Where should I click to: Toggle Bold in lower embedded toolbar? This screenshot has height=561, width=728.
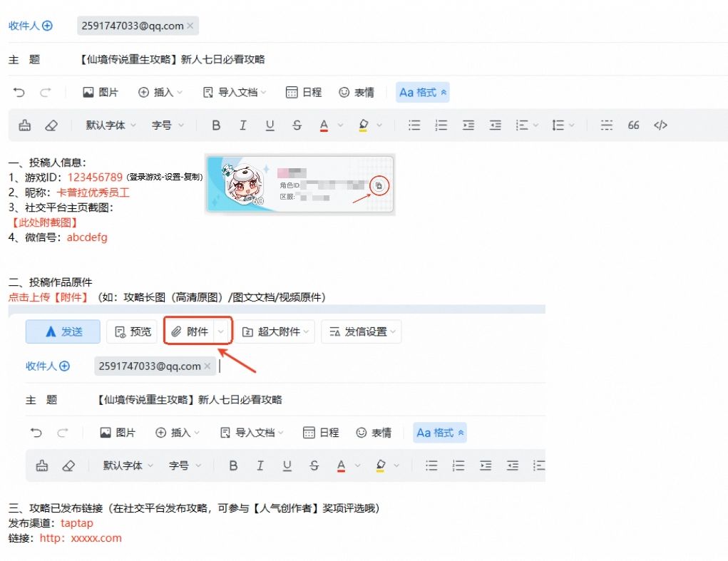coord(233,466)
